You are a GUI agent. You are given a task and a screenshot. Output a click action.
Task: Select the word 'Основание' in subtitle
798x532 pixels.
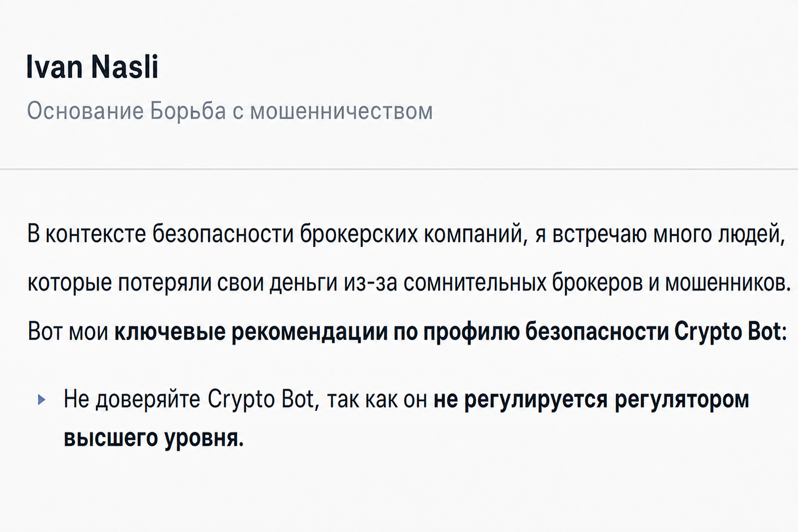click(x=86, y=111)
